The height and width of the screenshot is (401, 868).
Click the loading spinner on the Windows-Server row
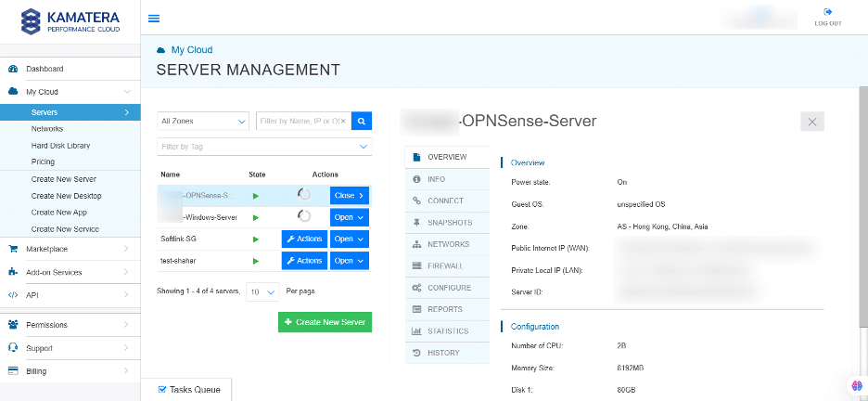click(304, 216)
